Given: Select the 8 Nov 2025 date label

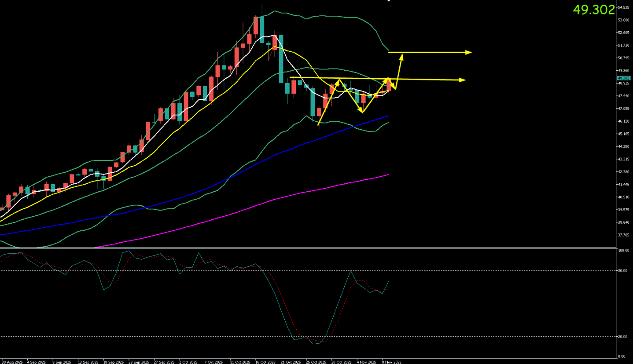Looking at the screenshot, I should (391, 362).
